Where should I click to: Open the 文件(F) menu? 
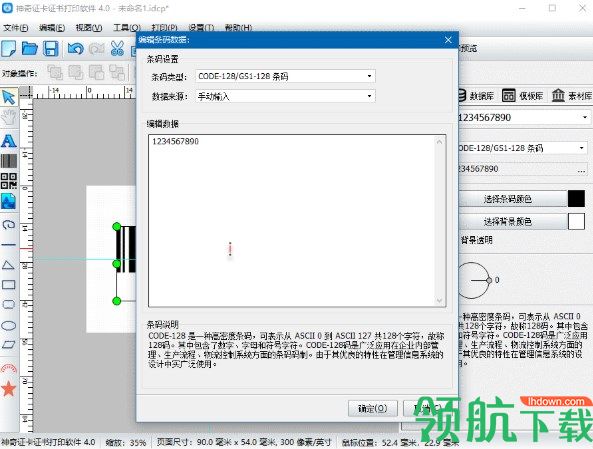pyautogui.click(x=16, y=28)
